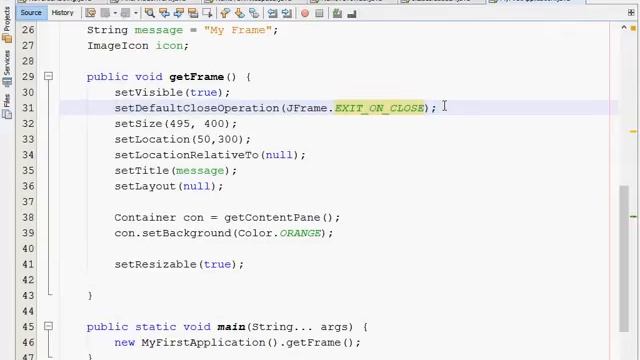Image resolution: width=640 pixels, height=360 pixels.
Task: Jump to Next Bookmark icon
Action: pos(239,13)
